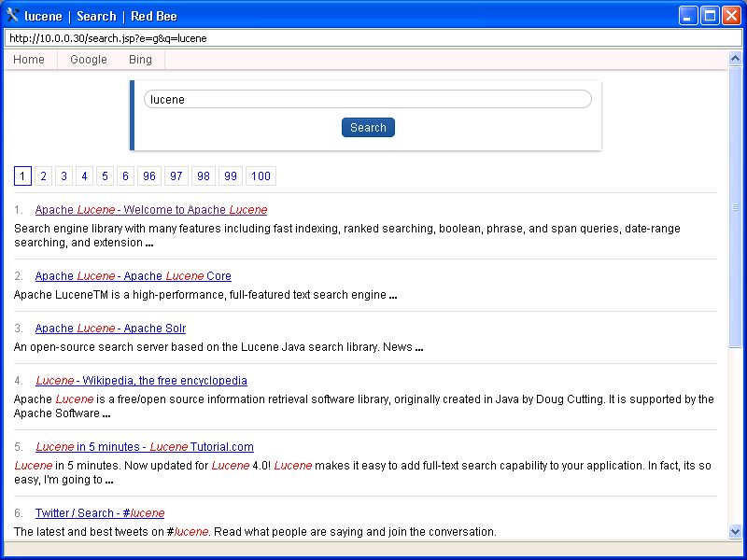Go to results page 5
This screenshot has height=560, width=747.
[105, 175]
